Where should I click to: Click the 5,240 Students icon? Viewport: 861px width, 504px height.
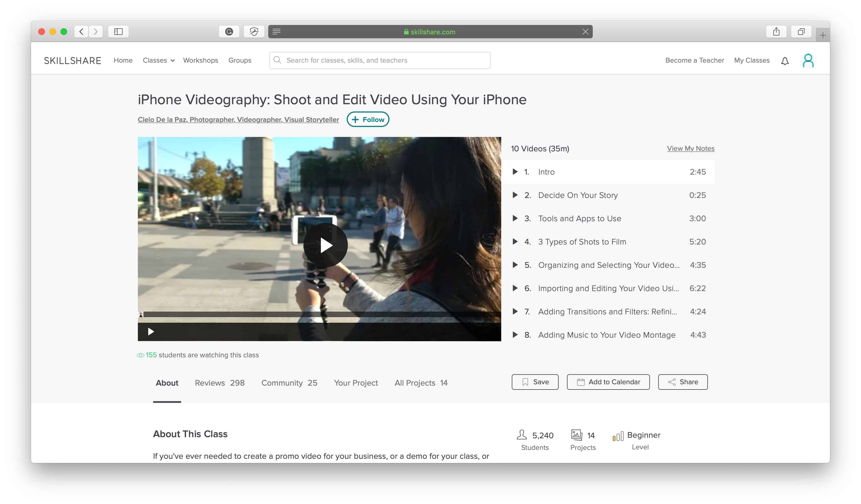pos(521,435)
